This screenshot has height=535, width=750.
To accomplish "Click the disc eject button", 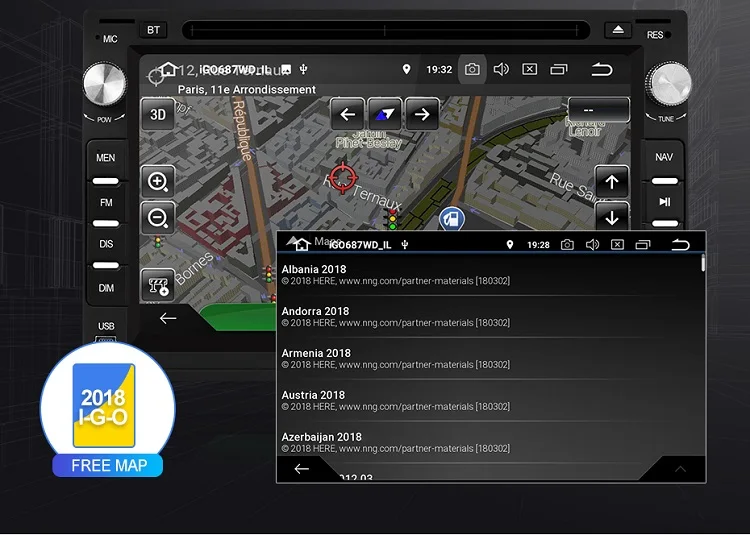I will pyautogui.click(x=618, y=30).
